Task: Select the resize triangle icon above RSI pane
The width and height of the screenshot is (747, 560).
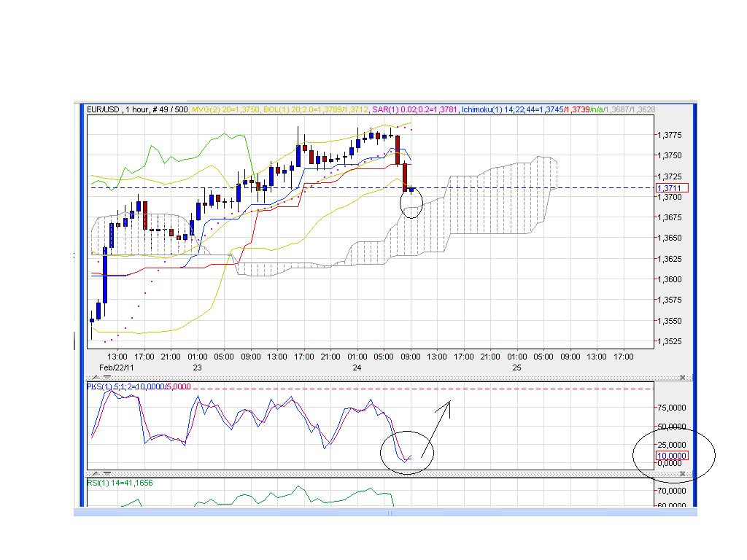Action: [x=95, y=475]
